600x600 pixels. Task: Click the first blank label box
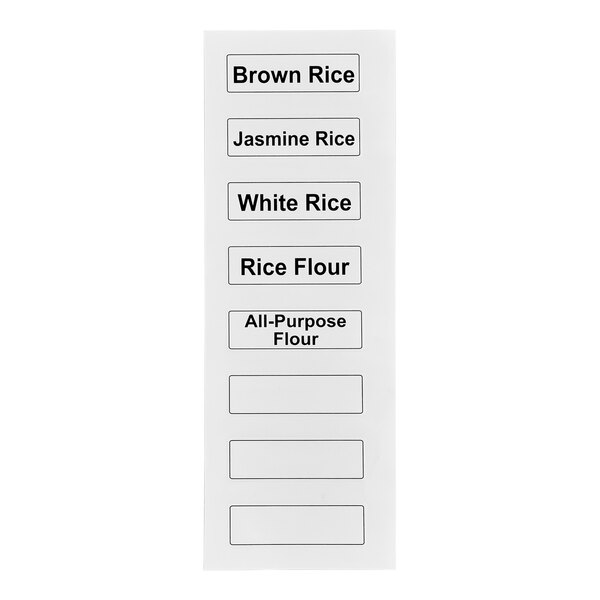[x=296, y=394]
